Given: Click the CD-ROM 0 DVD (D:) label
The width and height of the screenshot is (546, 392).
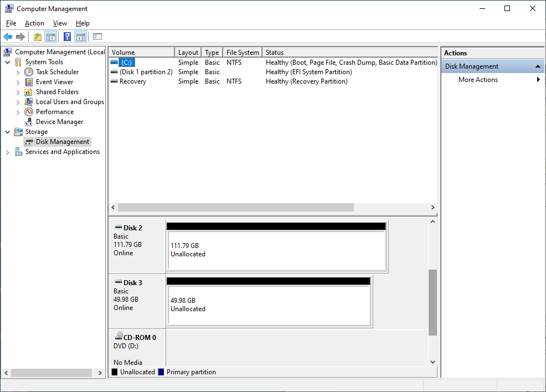Looking at the screenshot, I should [126, 346].
